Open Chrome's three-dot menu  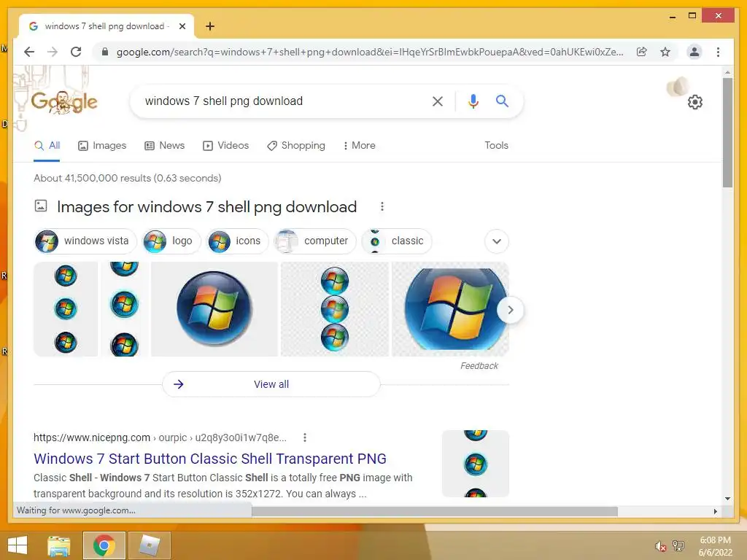pos(718,52)
